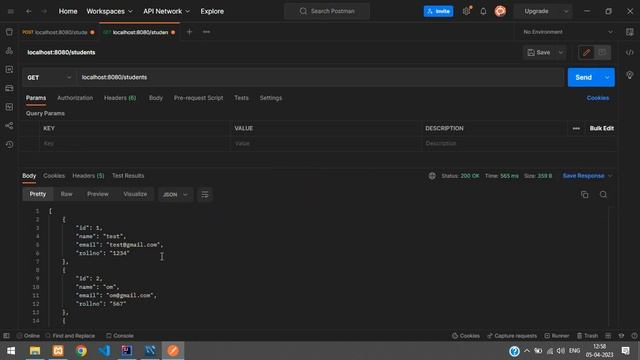
Task: Open the Tests tab
Action: tap(241, 98)
